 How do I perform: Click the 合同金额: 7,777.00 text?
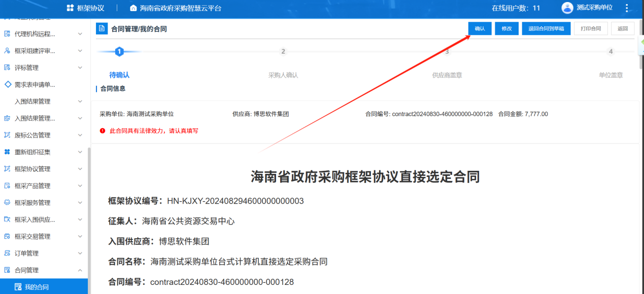pos(523,114)
